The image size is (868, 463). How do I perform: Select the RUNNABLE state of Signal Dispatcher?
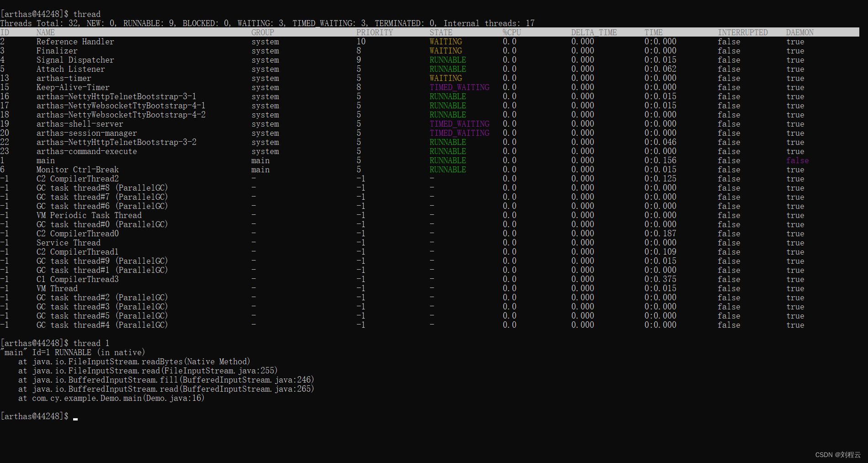coord(448,60)
